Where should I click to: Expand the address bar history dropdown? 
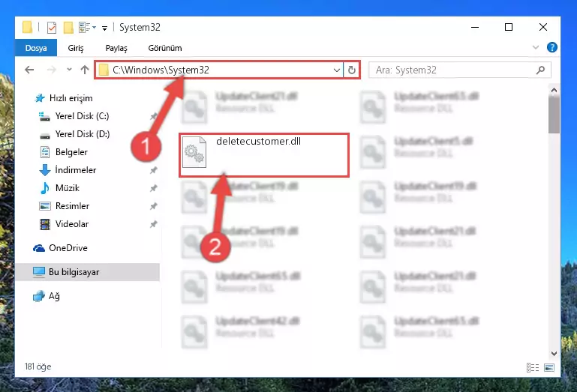[x=336, y=70]
